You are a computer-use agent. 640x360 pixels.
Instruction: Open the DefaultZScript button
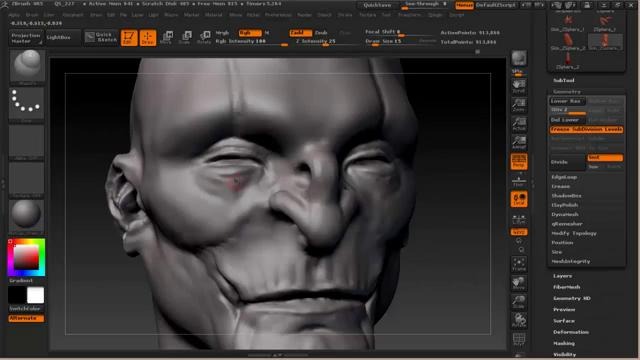pyautogui.click(x=496, y=5)
